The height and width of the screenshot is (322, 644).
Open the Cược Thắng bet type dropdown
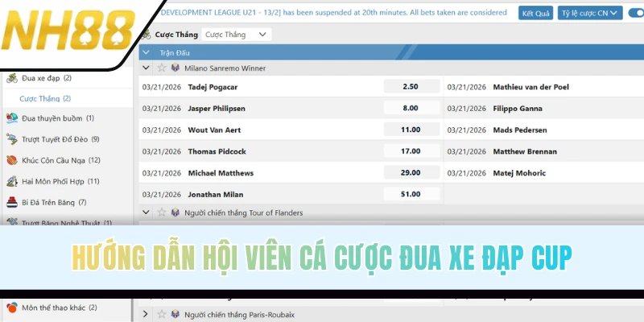tap(236, 35)
